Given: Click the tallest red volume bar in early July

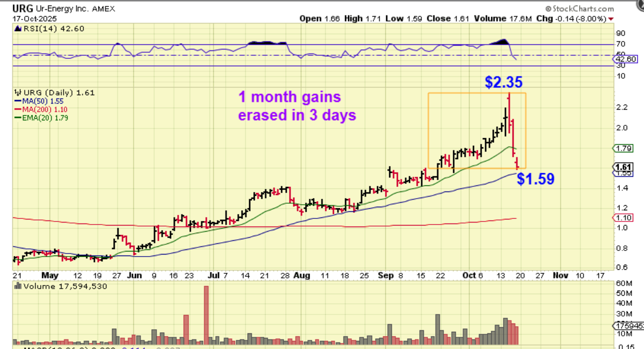Looking at the screenshot, I should click(x=206, y=315).
